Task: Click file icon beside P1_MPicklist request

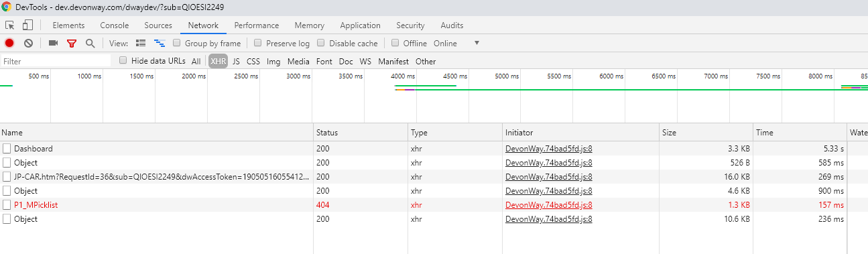Action: tap(7, 205)
